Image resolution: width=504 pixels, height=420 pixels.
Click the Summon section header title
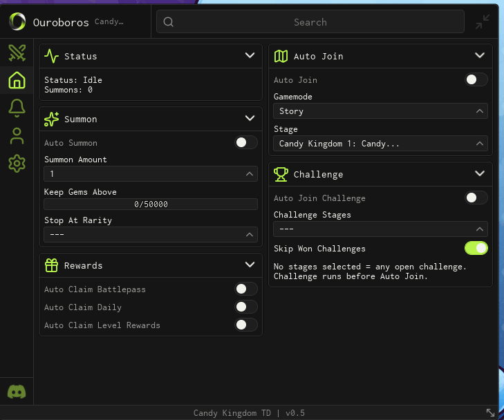(x=81, y=120)
